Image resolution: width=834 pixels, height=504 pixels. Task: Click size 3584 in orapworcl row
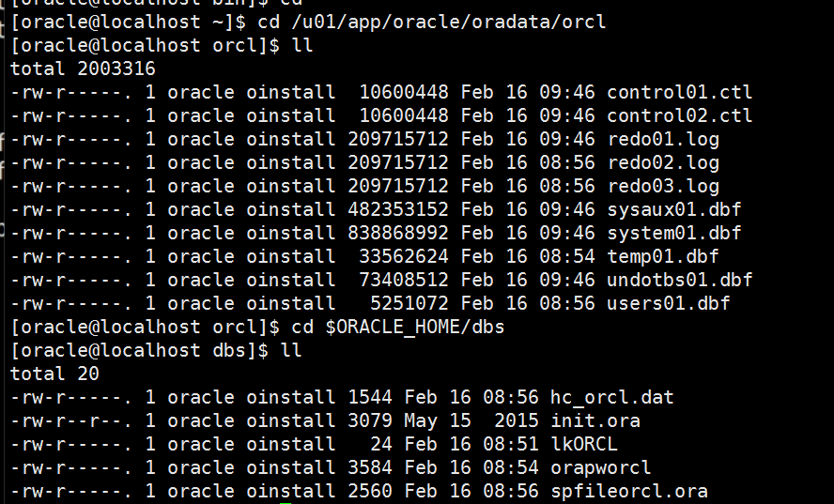pos(370,467)
